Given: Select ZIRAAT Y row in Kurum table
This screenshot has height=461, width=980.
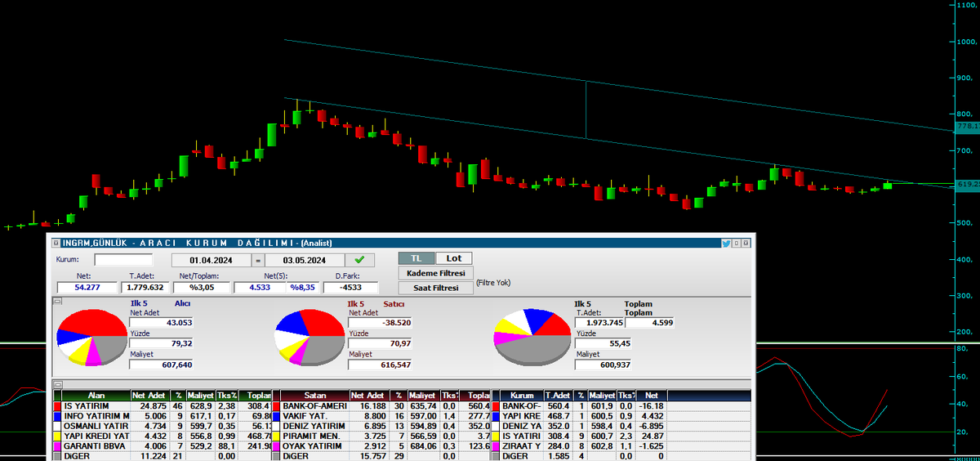Looking at the screenshot, I should click(522, 446).
